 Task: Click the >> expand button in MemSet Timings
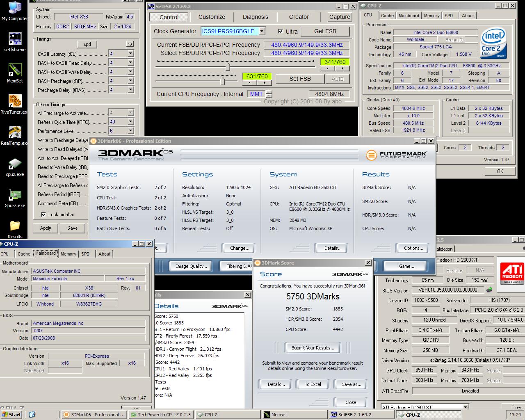130,44
